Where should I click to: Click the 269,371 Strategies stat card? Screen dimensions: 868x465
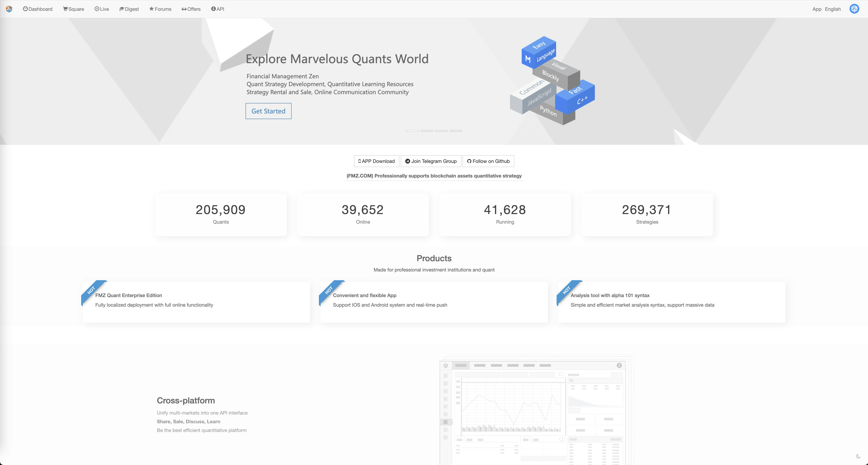coord(647,214)
